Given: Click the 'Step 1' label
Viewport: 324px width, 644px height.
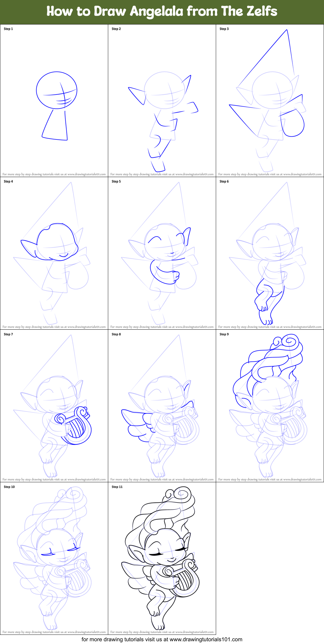Looking at the screenshot, I should (8, 29).
